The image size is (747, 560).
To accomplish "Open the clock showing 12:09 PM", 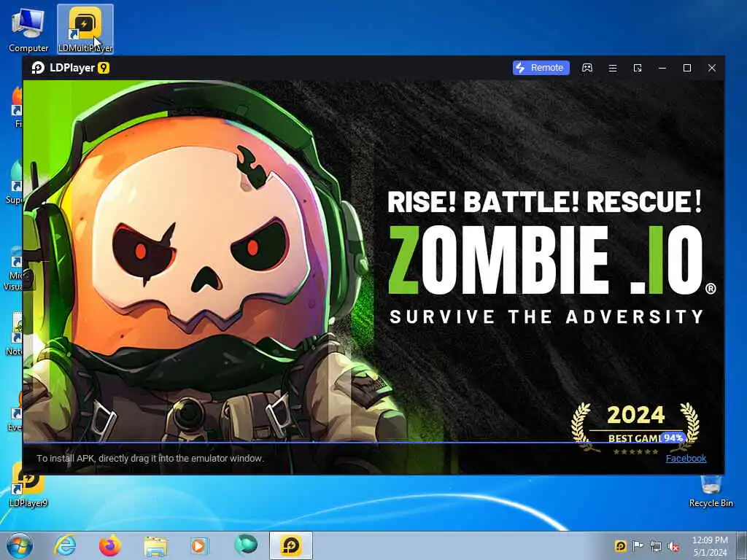I will [x=710, y=546].
